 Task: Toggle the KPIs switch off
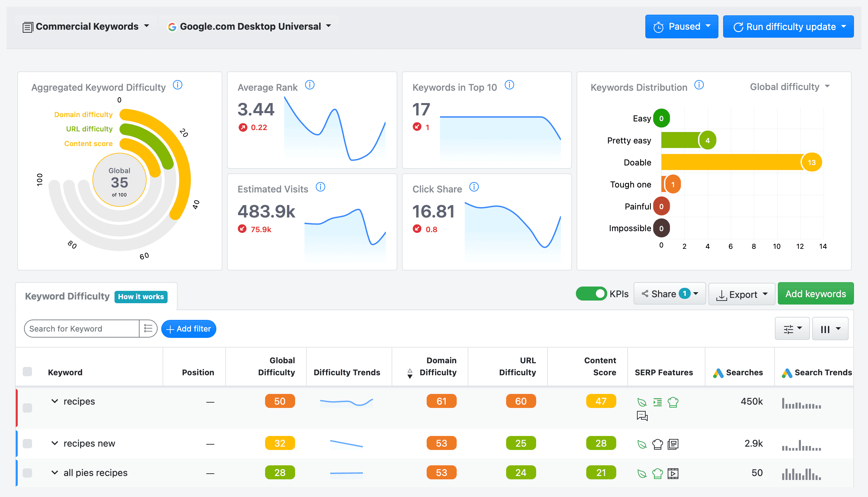click(591, 294)
